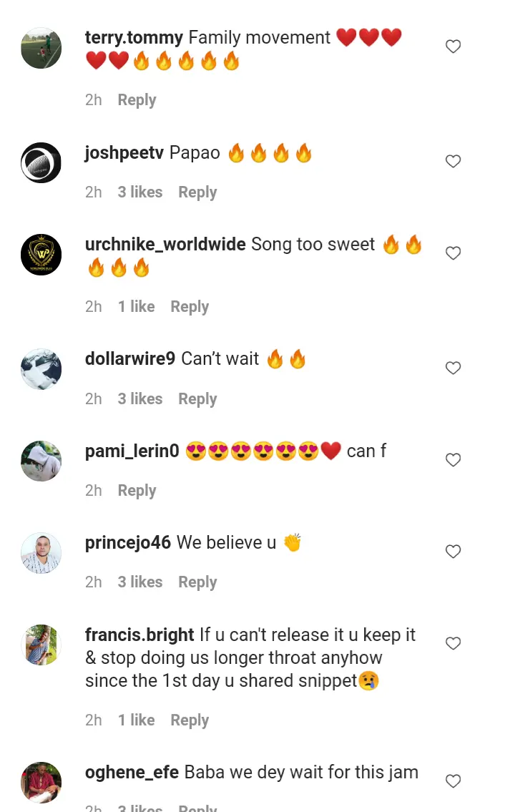Viewport: 515px width, 812px height.
Task: Visit oghene_efe's profile via the username
Action: click(132, 772)
